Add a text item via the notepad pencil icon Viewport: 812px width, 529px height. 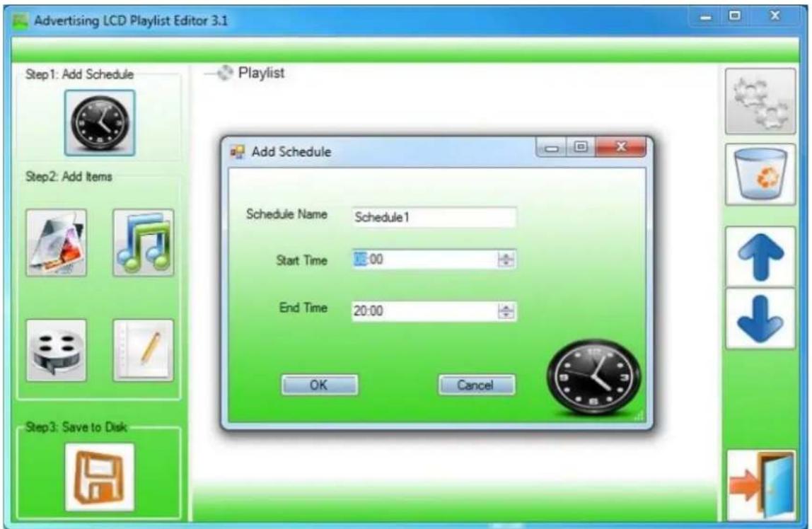[x=144, y=350]
